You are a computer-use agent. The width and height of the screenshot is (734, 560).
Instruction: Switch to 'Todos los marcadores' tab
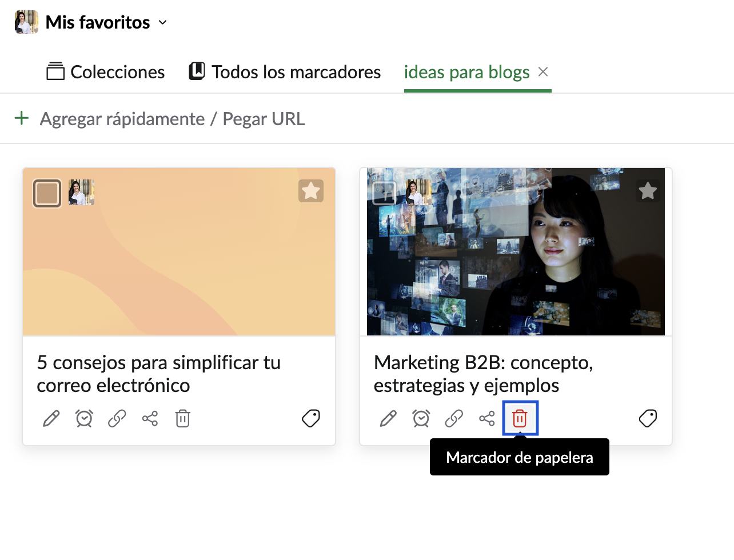[x=285, y=72]
